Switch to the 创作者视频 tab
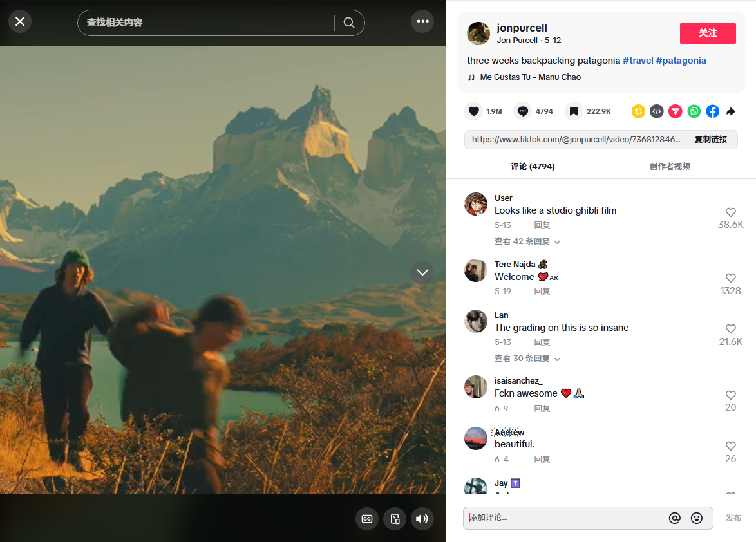Viewport: 756px width, 542px height. tap(670, 166)
